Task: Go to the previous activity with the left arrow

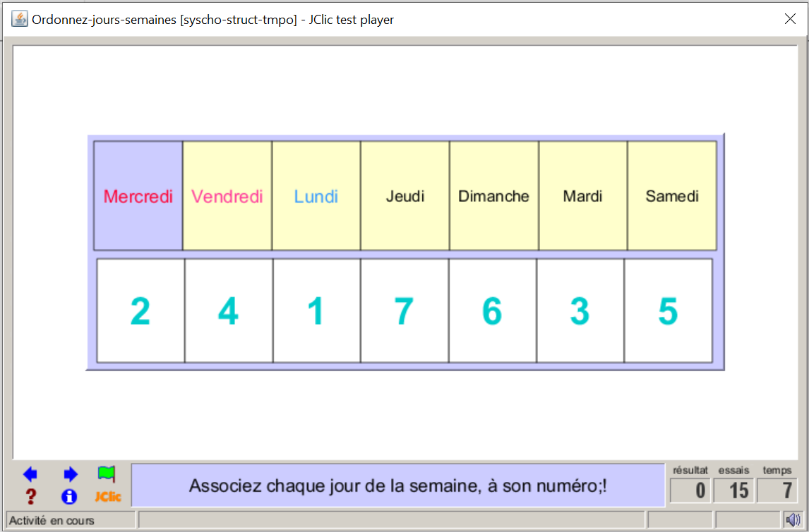Action: pyautogui.click(x=30, y=474)
